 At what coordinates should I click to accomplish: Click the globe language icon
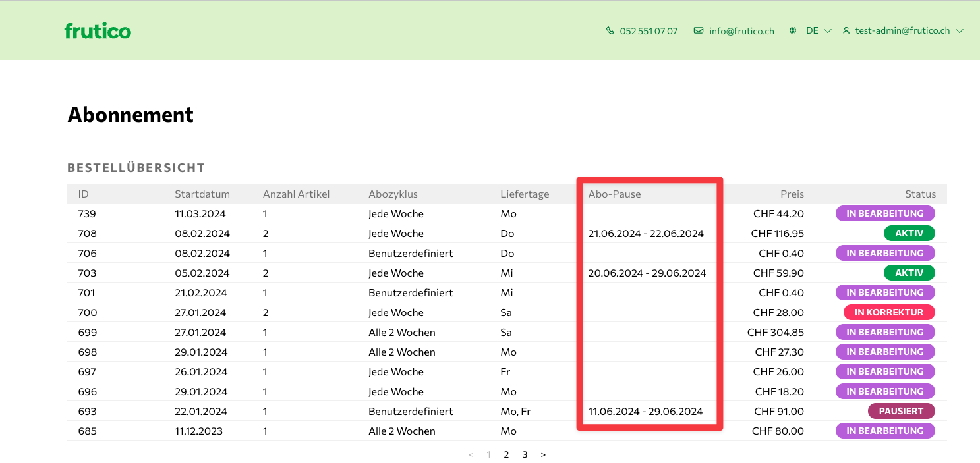click(x=793, y=31)
